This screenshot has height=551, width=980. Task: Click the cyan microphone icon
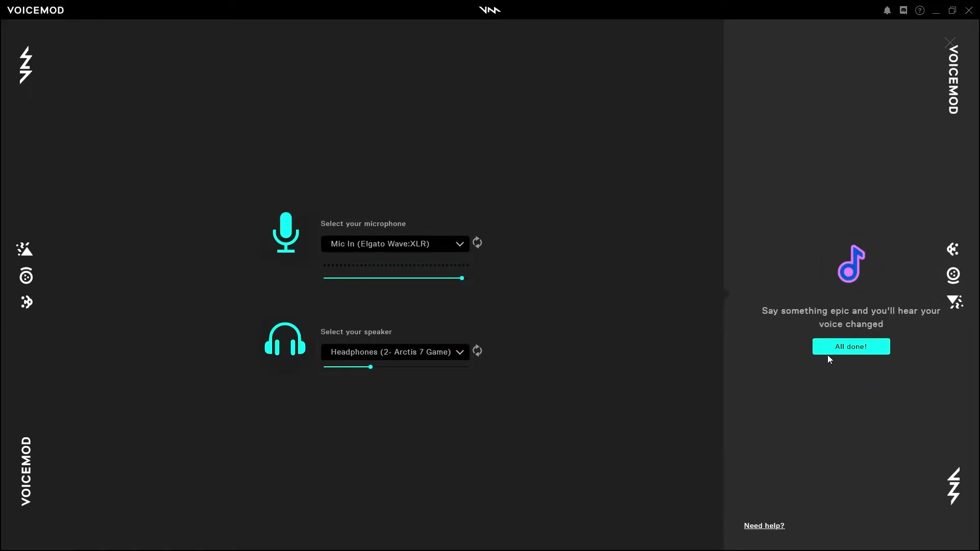click(286, 233)
